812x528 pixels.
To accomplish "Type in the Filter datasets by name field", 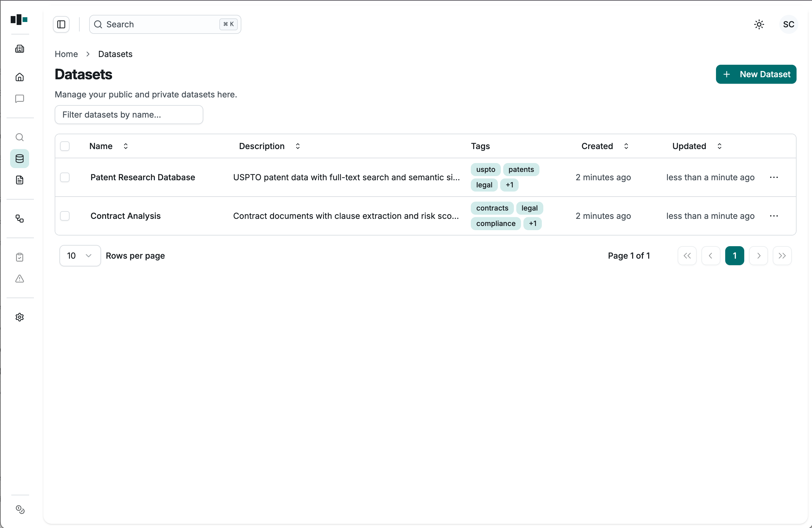I will (x=129, y=115).
